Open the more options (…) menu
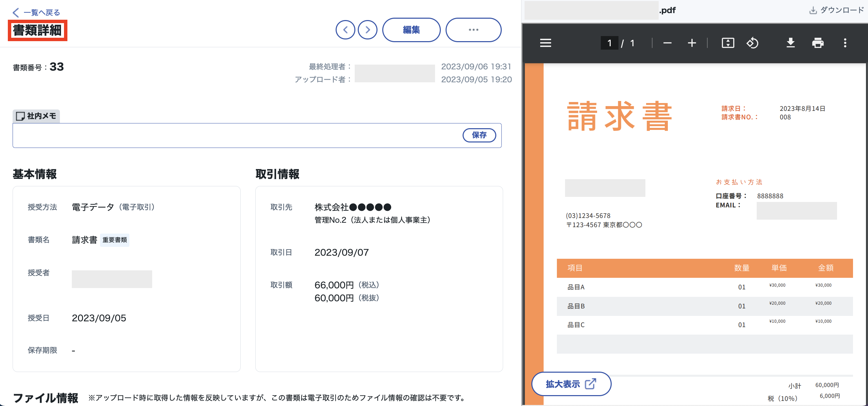 pos(473,30)
